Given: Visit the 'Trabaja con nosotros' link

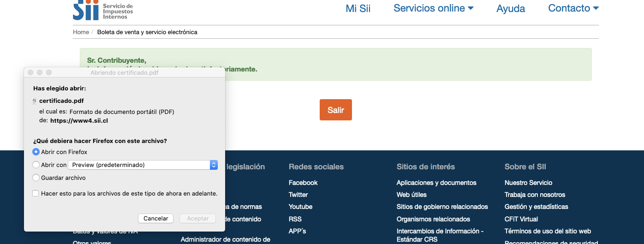Looking at the screenshot, I should (x=535, y=195).
